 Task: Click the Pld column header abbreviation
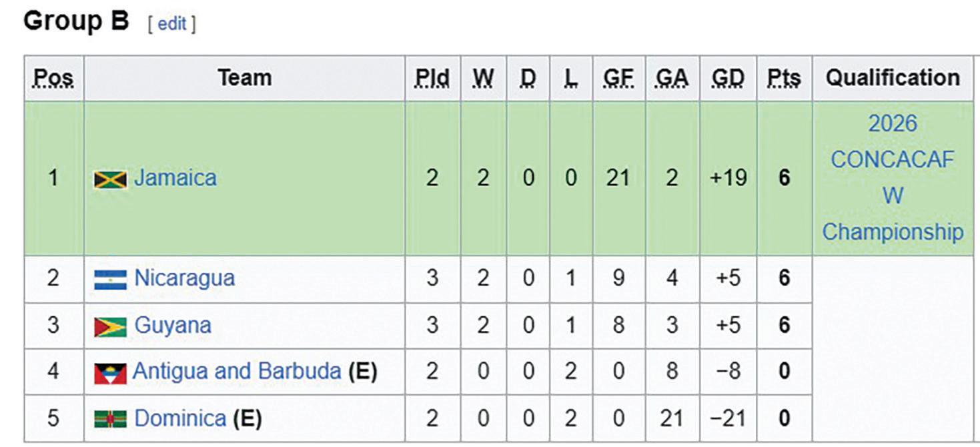point(432,78)
